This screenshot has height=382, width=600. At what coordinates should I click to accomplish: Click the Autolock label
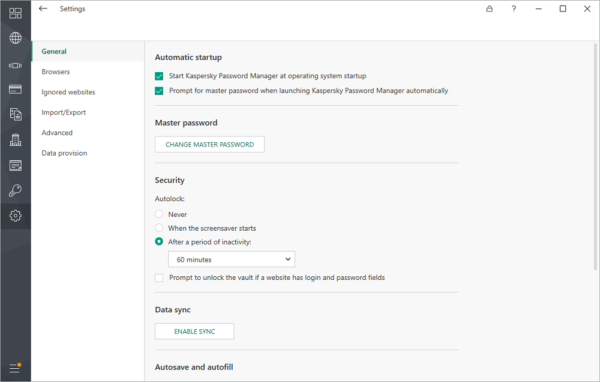tap(170, 199)
